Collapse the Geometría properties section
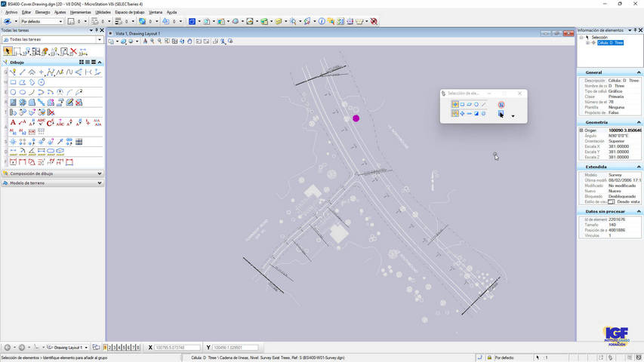 pos(639,122)
